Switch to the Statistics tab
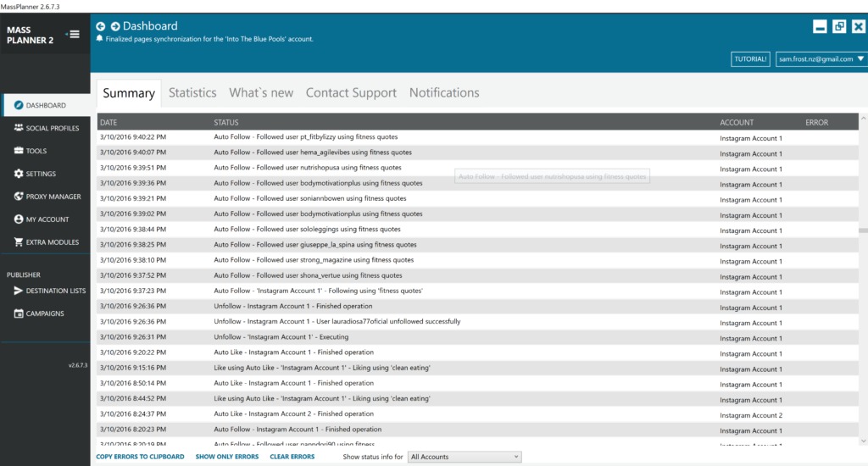868x466 pixels. [x=192, y=92]
